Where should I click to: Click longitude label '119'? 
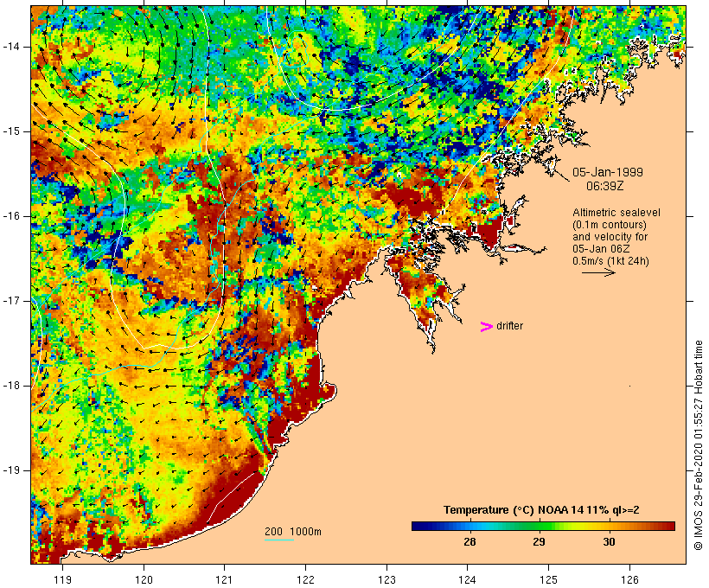pyautogui.click(x=62, y=579)
